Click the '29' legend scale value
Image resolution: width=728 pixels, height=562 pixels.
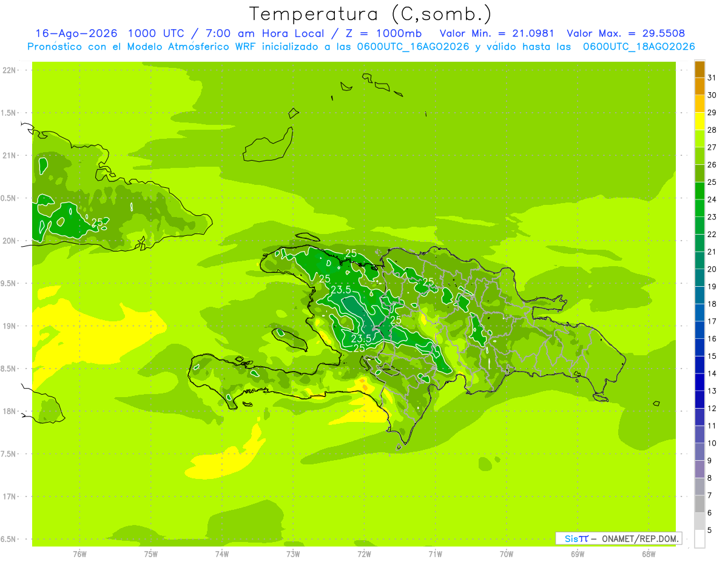click(x=712, y=112)
